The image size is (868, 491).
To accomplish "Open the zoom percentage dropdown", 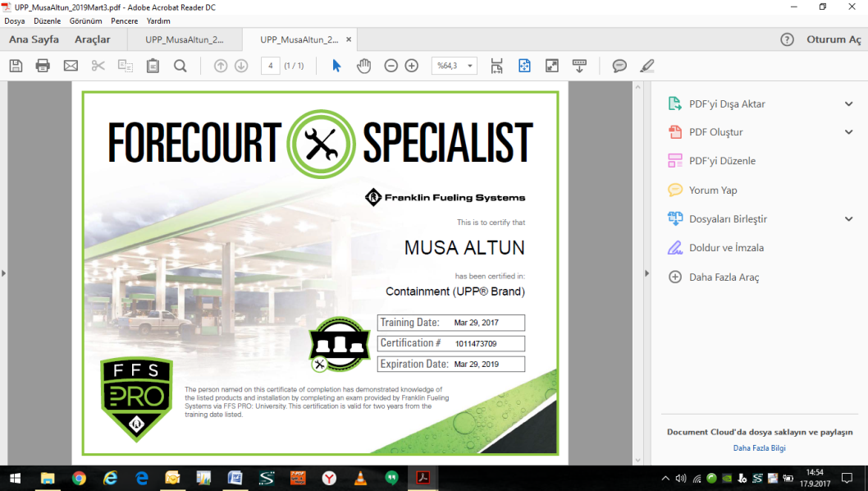I will (x=470, y=66).
